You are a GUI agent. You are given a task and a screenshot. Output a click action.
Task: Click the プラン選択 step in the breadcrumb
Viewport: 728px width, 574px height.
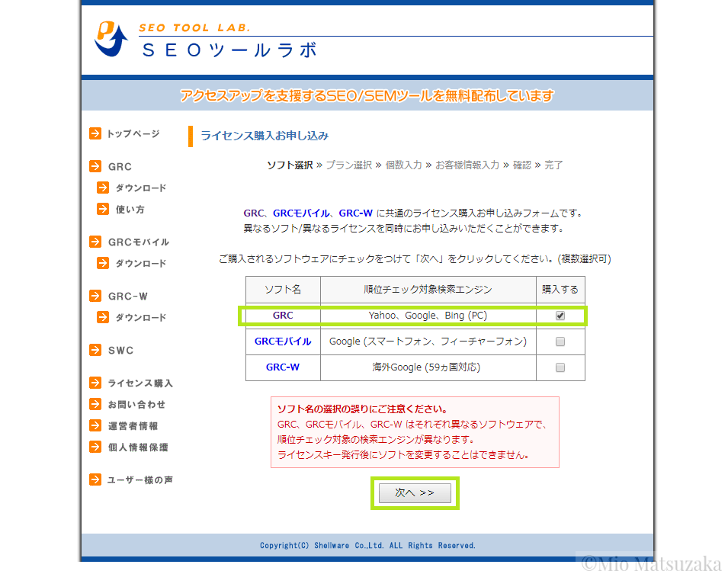(349, 165)
